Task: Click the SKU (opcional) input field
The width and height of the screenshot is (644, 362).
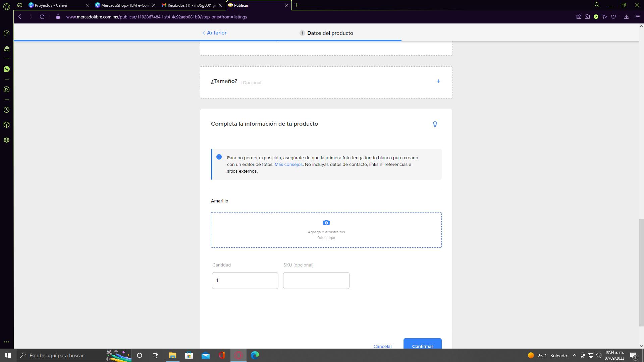Action: [316, 281]
